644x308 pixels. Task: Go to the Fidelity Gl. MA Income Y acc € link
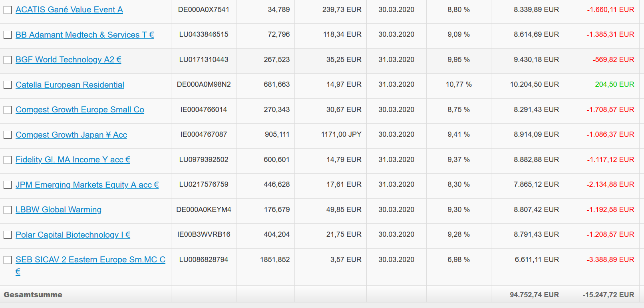tap(73, 160)
